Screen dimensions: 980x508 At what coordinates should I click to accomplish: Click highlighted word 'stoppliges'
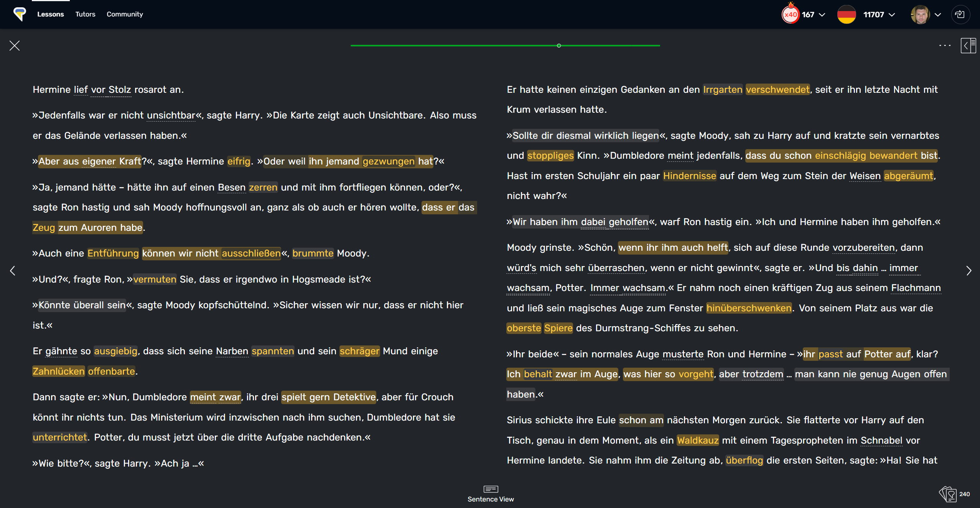(x=550, y=155)
